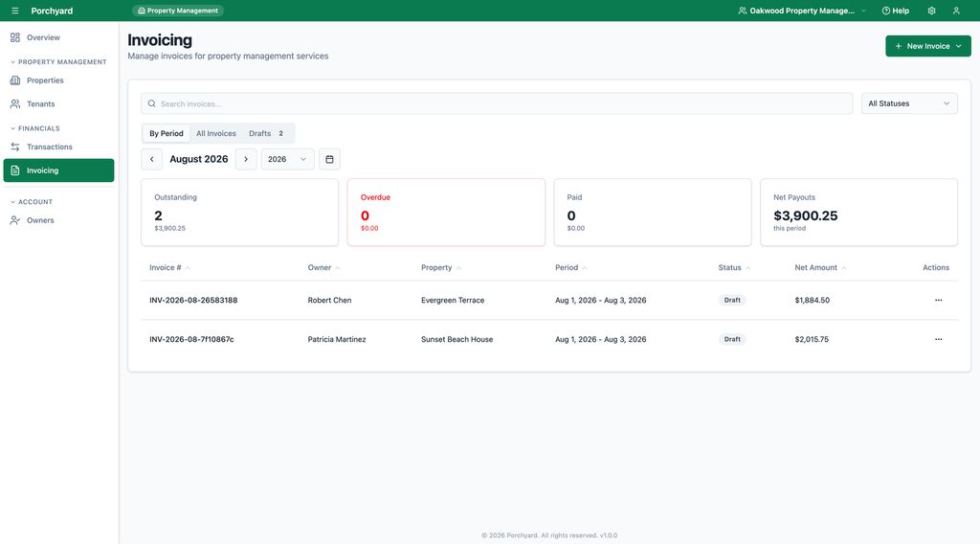The height and width of the screenshot is (544, 980).
Task: Click in the Search invoices field
Action: [x=497, y=103]
